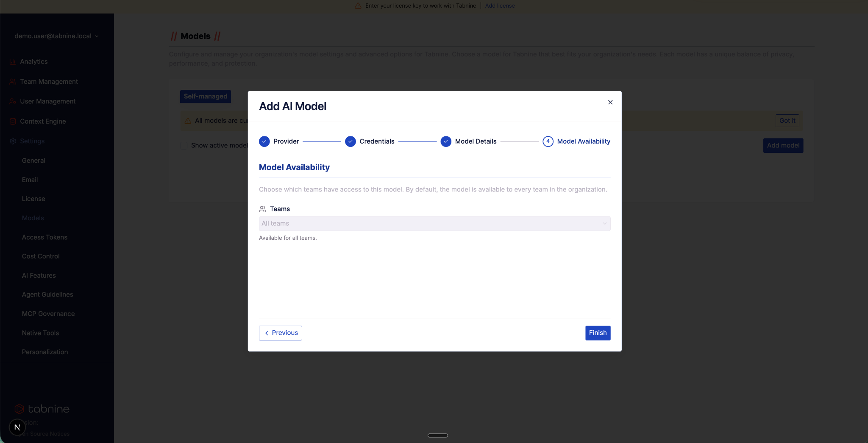Click the round N badge icon
868x443 pixels.
pos(17,427)
